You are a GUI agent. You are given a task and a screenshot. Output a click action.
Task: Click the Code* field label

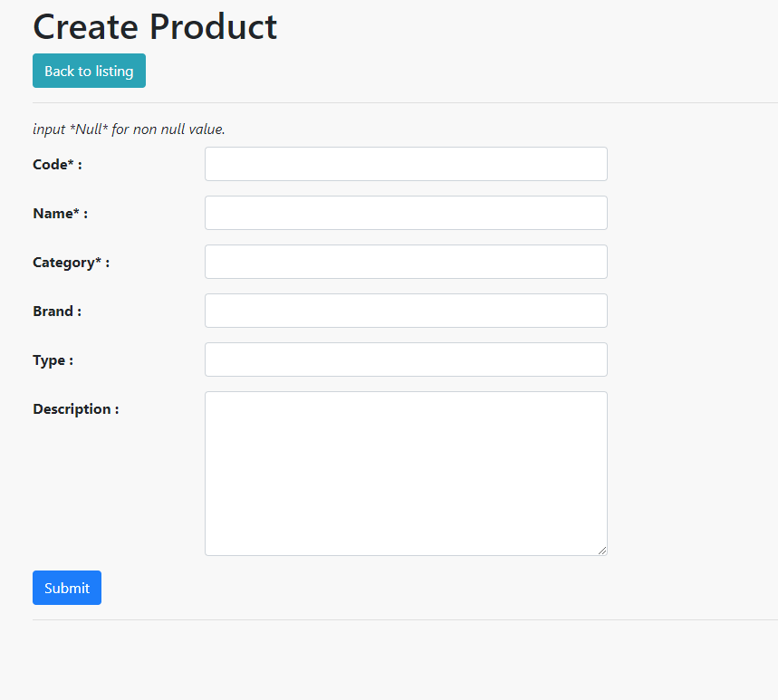pyautogui.click(x=56, y=165)
